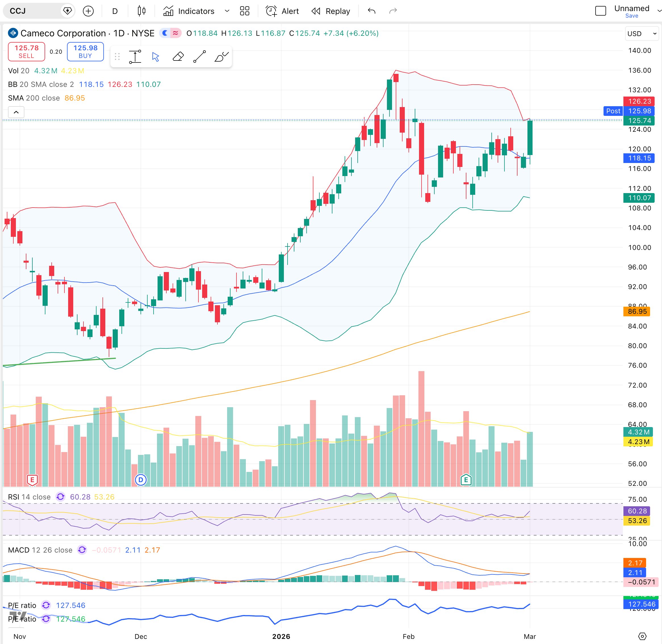The image size is (662, 644).
Task: Click the text cursor measure tool
Action: (x=135, y=57)
